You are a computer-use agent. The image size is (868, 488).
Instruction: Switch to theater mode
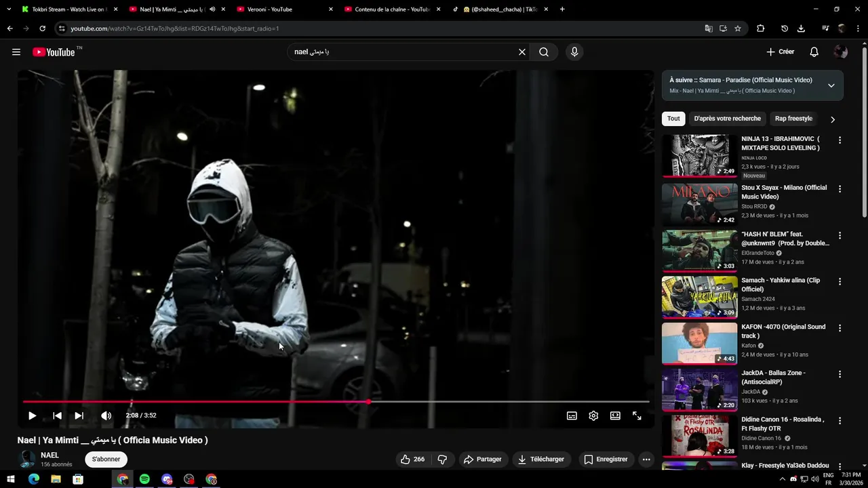(615, 416)
